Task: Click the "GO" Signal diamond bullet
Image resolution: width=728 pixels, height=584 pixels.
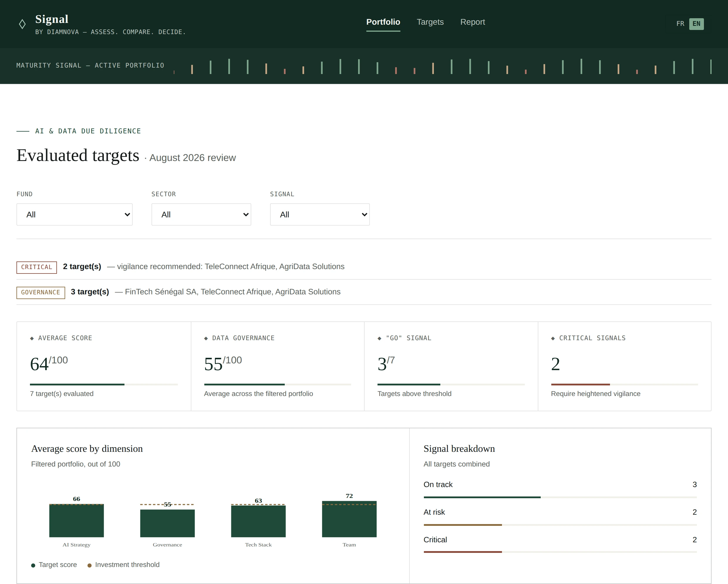Action: [x=380, y=338]
